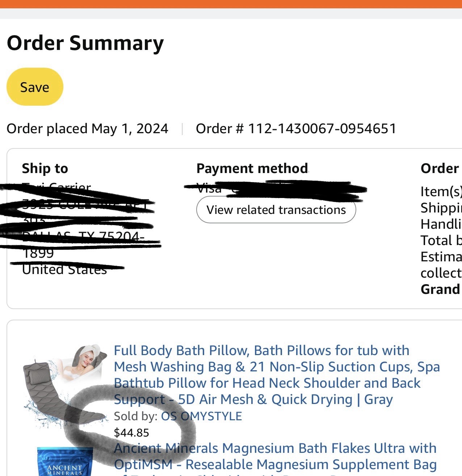Open View related transactions
The width and height of the screenshot is (462, 476).
[x=276, y=210]
